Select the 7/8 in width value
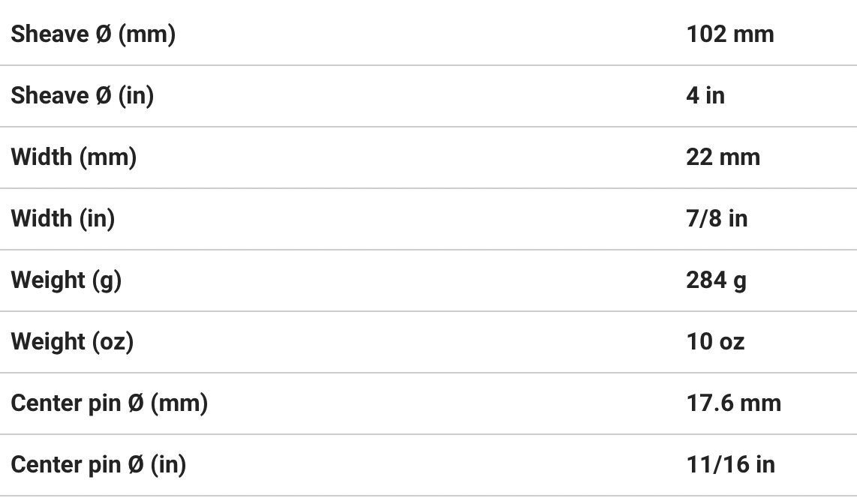Screen dimensions: 857x504 717,219
